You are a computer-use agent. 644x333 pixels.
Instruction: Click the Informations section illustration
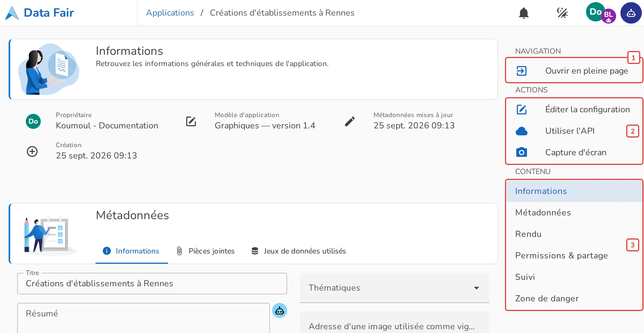49,69
